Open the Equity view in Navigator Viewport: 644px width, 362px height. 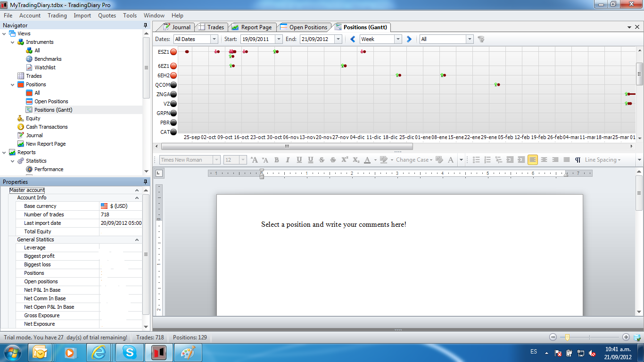(x=33, y=118)
